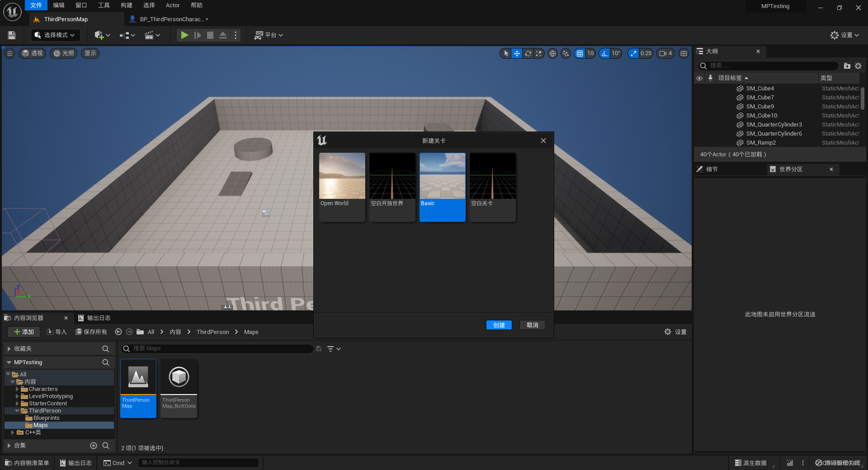The image size is (868, 470).
Task: Click the outliner search field
Action: pyautogui.click(x=769, y=66)
